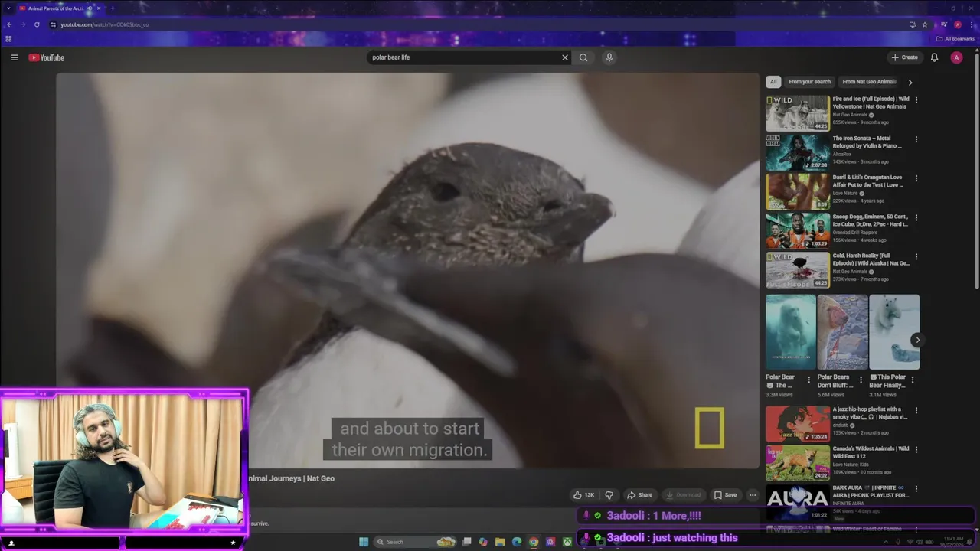Open the orangutan love affair thumbnail
This screenshot has width=980, height=551.
[x=797, y=191]
